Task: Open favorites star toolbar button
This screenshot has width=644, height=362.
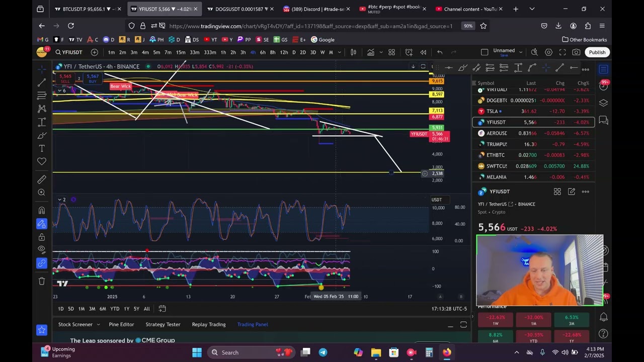Action: (42, 330)
